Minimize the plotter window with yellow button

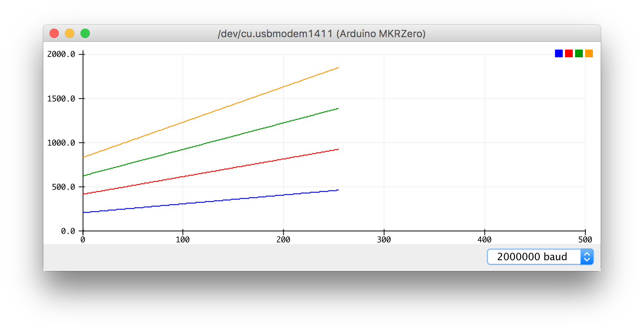[70, 34]
